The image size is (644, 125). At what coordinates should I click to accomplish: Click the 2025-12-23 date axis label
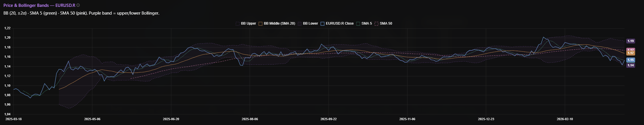pyautogui.click(x=486, y=119)
